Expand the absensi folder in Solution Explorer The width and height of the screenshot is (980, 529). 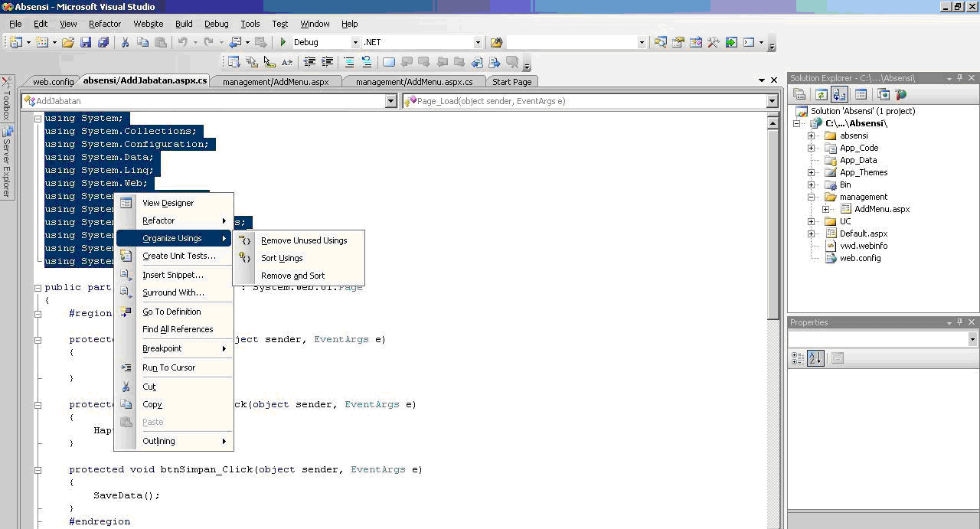tap(811, 135)
